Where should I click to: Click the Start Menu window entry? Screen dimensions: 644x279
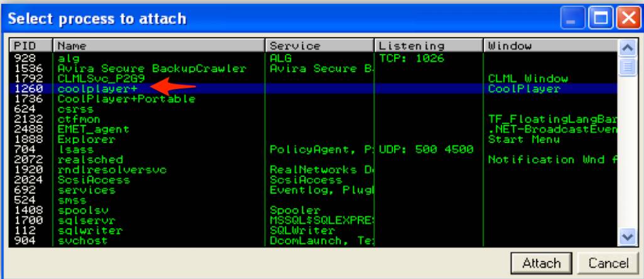(524, 139)
